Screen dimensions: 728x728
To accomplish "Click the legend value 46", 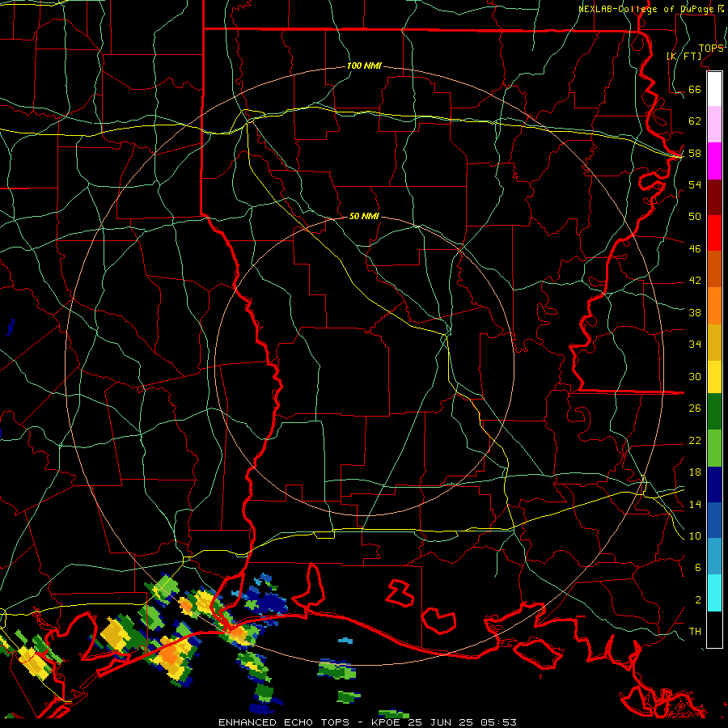I will click(695, 249).
